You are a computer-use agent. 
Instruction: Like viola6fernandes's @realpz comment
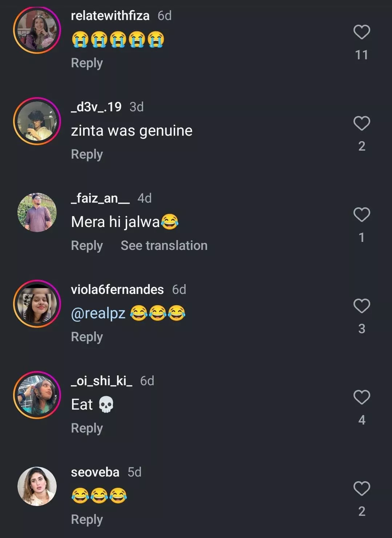point(361,306)
